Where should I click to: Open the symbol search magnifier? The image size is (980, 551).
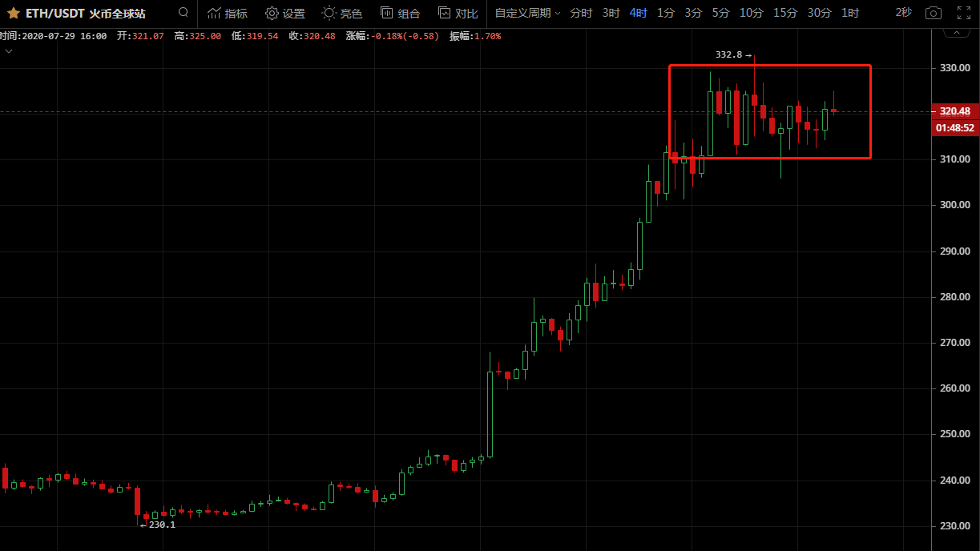[183, 13]
